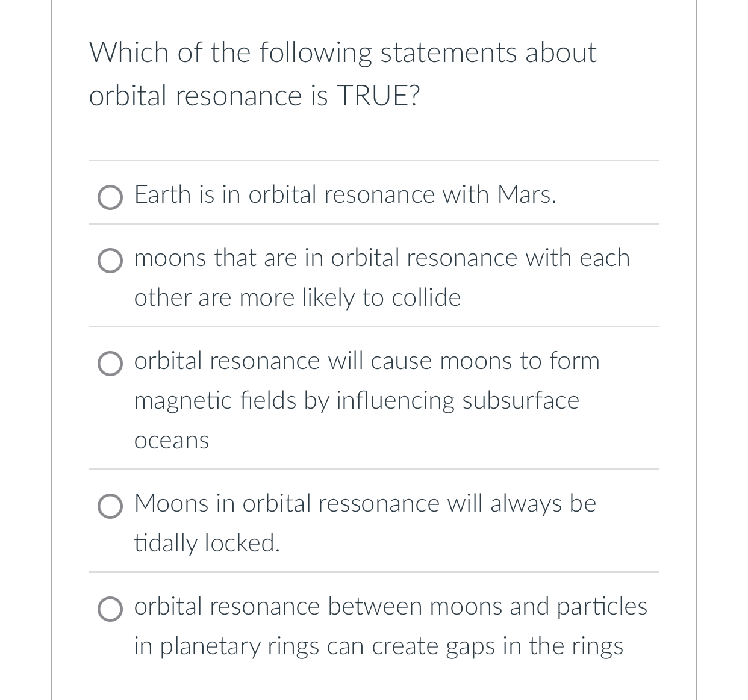Select the answer about magnetic fields and subsurface oceans

pyautogui.click(x=110, y=364)
